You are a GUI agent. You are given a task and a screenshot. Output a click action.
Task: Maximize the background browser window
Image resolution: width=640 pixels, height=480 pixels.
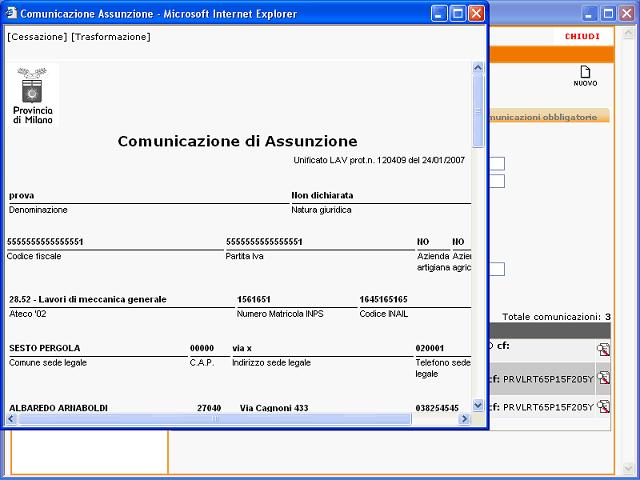click(x=608, y=14)
